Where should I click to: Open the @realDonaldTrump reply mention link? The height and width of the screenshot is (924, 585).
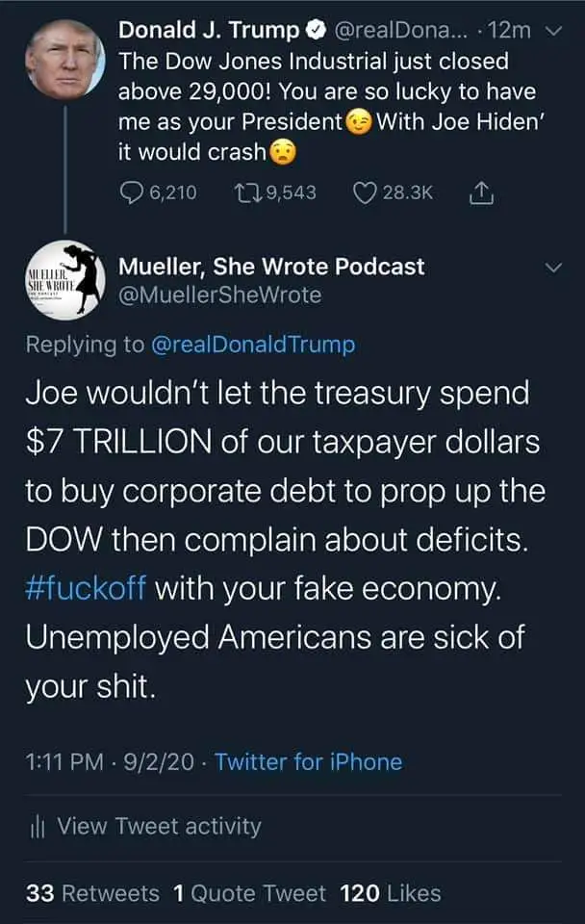pyautogui.click(x=253, y=345)
